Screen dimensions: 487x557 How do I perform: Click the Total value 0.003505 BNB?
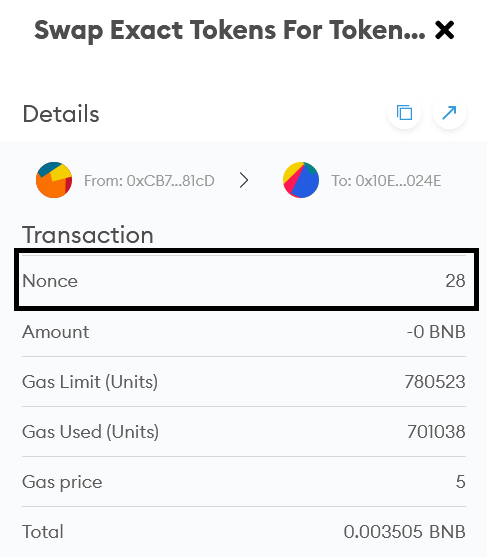[x=405, y=532]
